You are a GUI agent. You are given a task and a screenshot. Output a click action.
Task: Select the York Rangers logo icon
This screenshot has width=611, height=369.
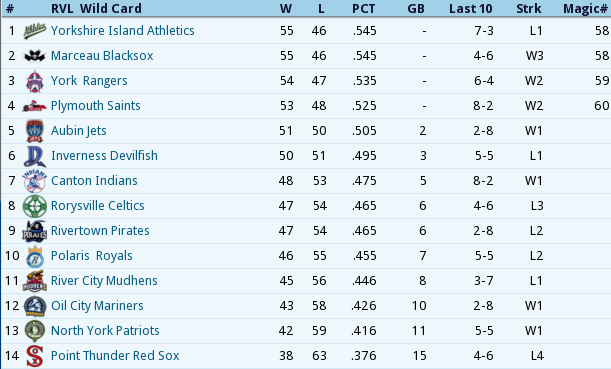pos(35,81)
